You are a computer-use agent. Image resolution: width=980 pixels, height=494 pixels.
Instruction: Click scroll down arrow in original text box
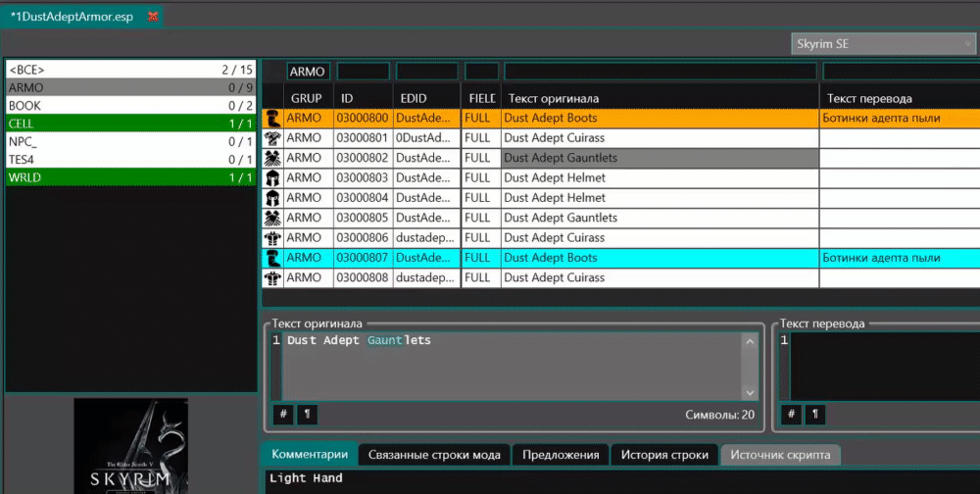pyautogui.click(x=750, y=392)
